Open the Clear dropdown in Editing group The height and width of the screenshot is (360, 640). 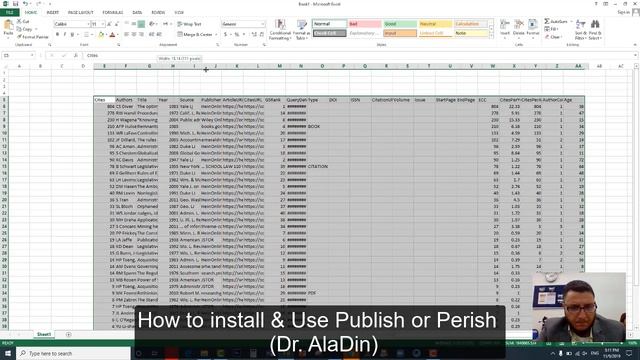[x=553, y=37]
